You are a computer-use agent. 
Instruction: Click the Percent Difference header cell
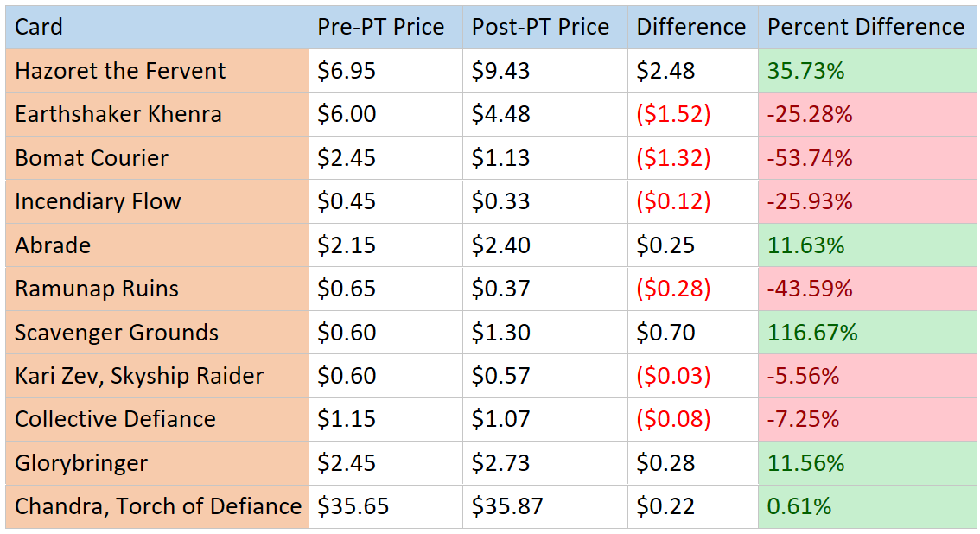point(867,27)
